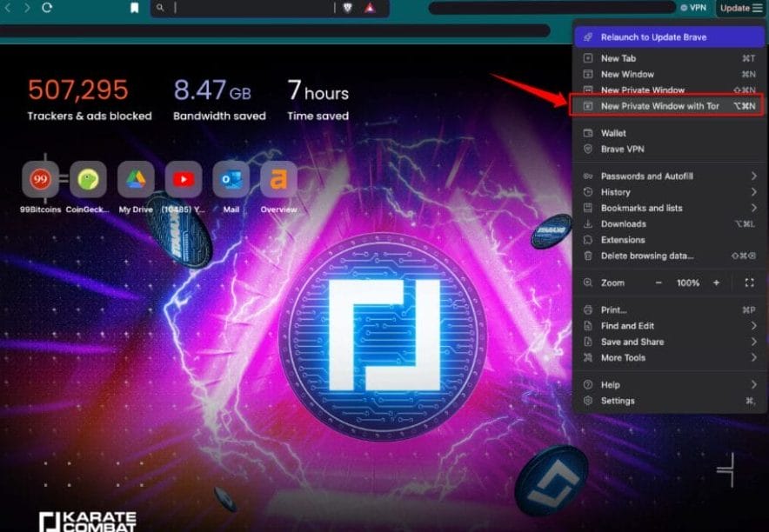Click the Karate Combat logo
769x532 pixels.
[x=88, y=522]
